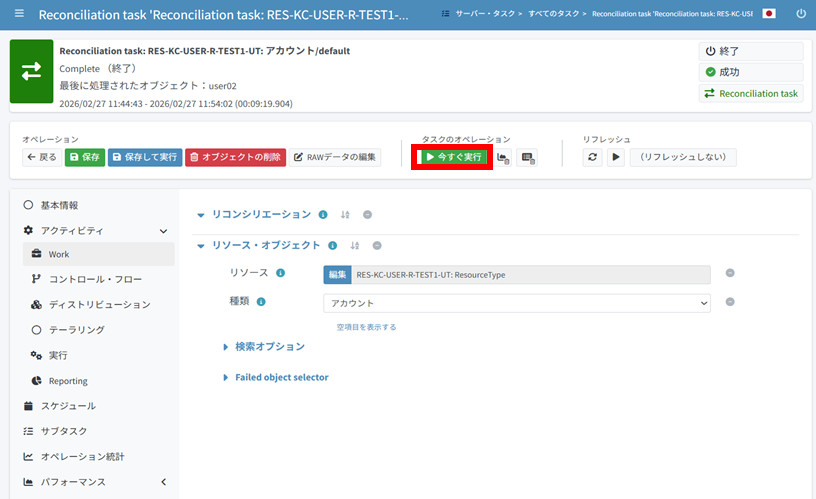Click info icon beside リコンシリエーション
This screenshot has width=816, height=499.
pos(323,214)
